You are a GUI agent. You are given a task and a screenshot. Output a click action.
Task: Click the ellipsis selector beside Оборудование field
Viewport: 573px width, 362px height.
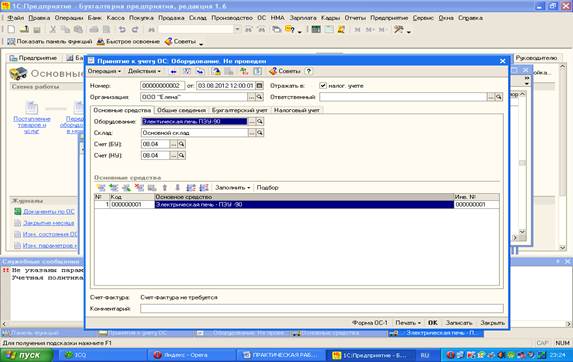coord(252,122)
